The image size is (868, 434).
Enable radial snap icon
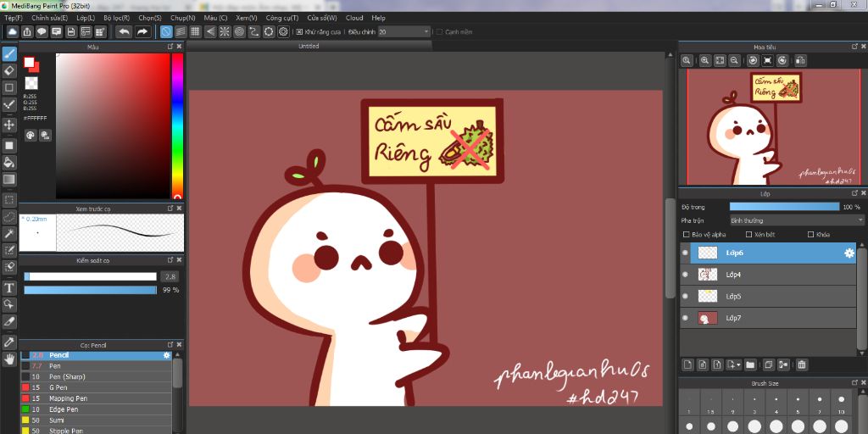pos(225,31)
